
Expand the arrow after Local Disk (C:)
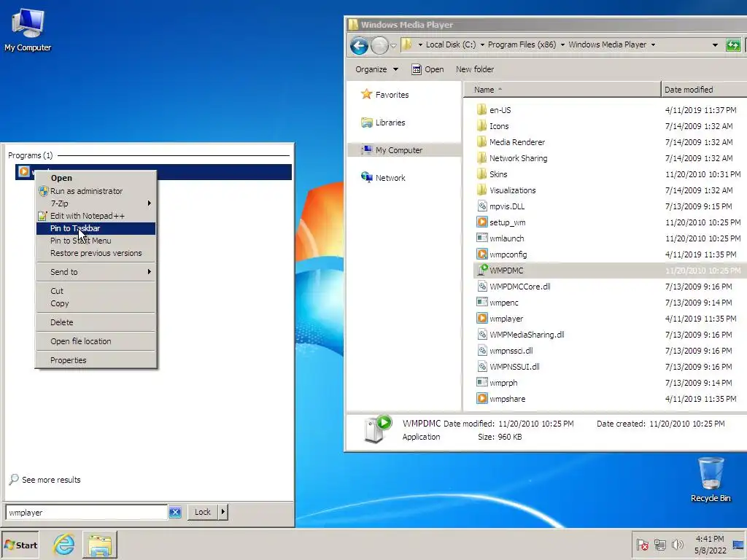click(x=482, y=44)
